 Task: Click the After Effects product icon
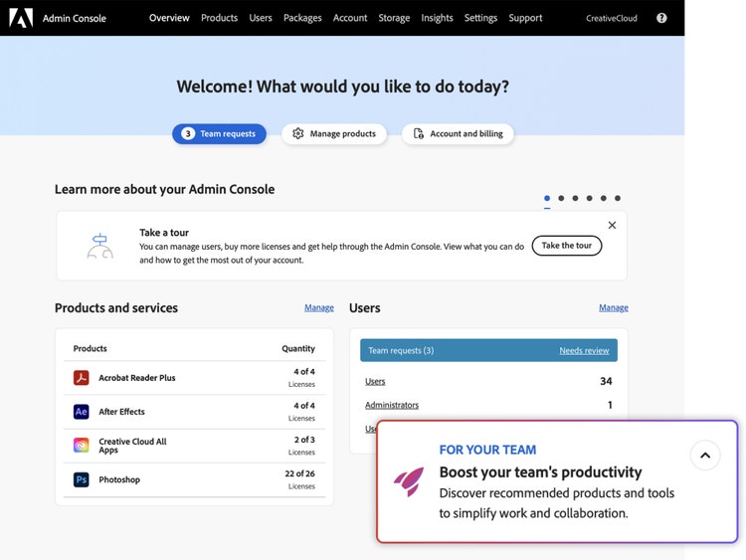point(82,412)
